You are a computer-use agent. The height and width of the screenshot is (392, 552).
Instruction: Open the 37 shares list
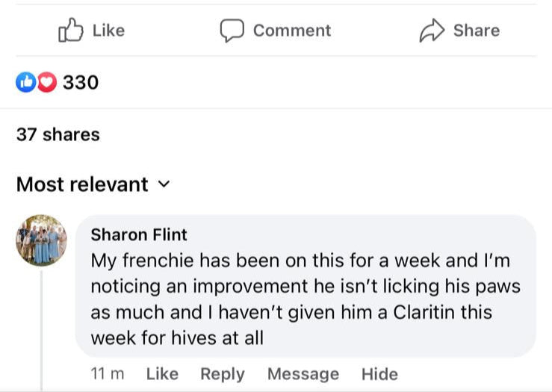[x=58, y=134]
